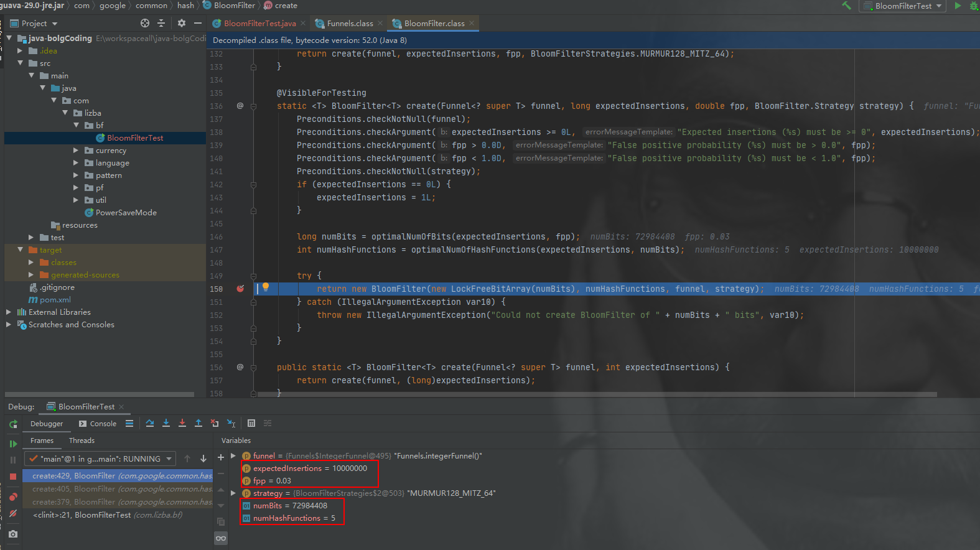Stop the debug session
The width and height of the screenshot is (980, 550).
[13, 477]
